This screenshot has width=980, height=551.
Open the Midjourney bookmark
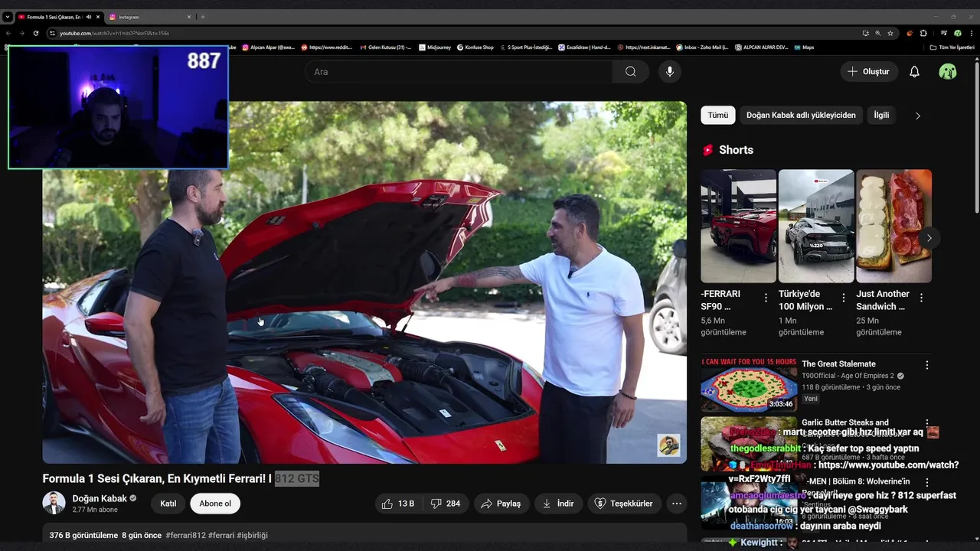coord(435,47)
